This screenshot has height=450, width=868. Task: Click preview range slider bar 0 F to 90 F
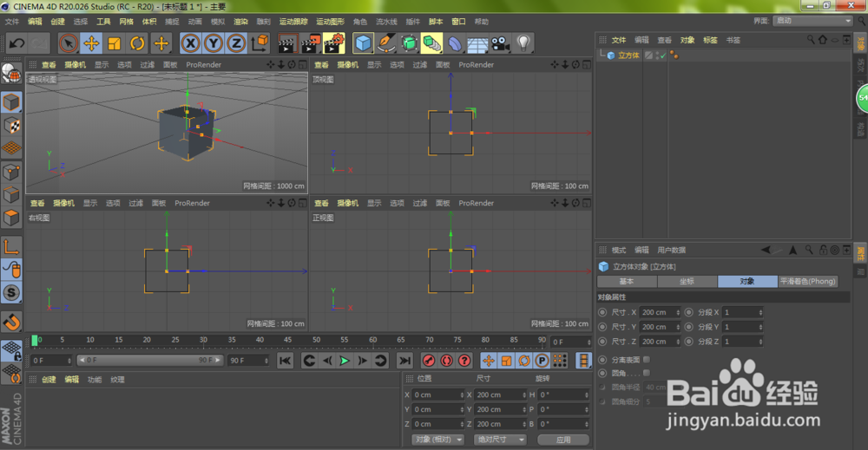(x=150, y=361)
